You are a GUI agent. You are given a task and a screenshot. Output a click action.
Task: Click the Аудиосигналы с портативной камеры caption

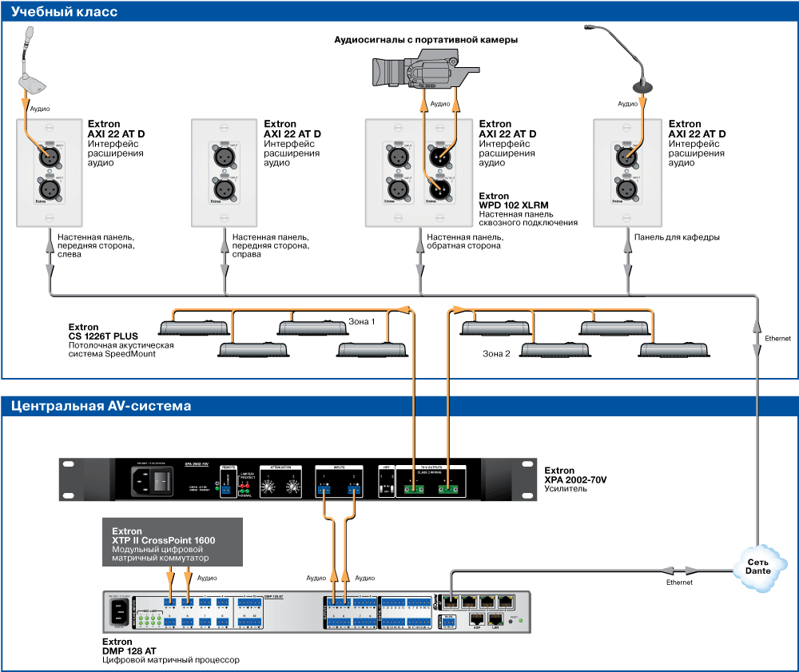click(x=426, y=40)
